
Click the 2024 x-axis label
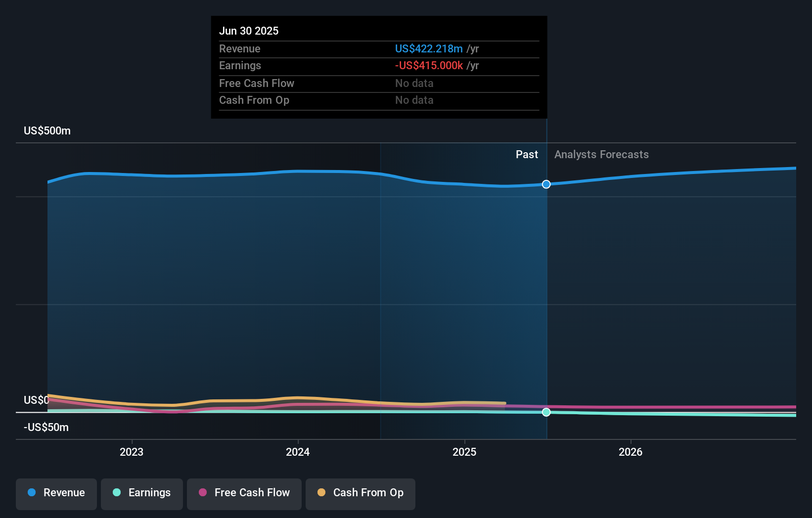[298, 452]
